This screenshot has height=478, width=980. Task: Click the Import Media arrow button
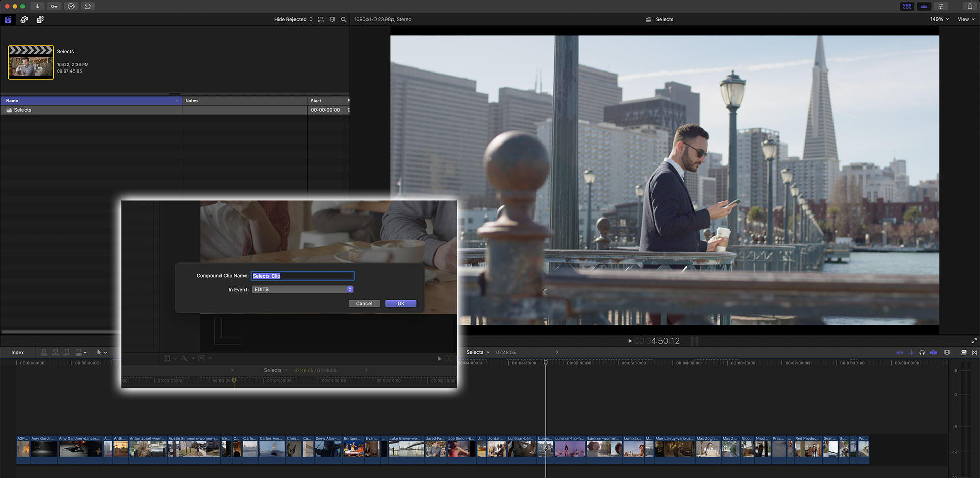(37, 6)
